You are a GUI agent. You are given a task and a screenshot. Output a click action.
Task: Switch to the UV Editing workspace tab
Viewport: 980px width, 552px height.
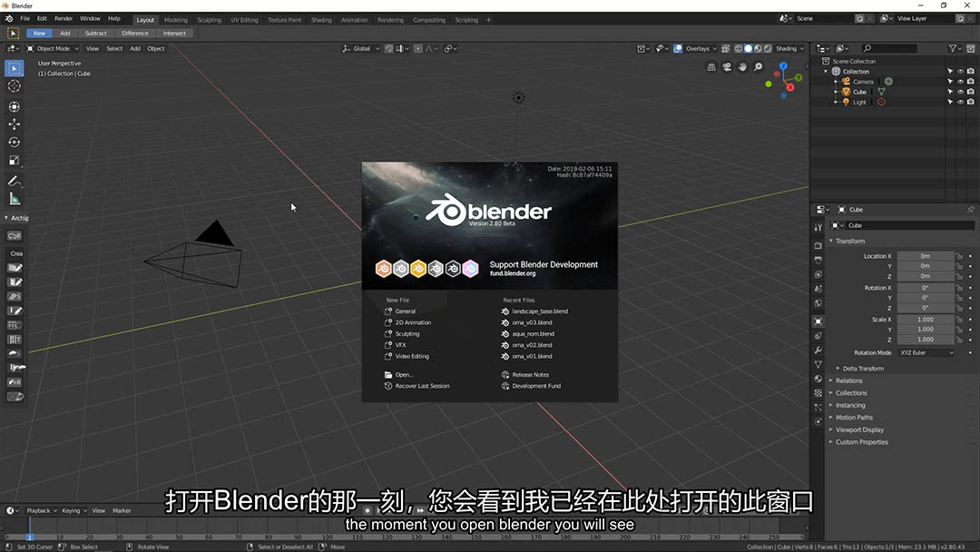tap(244, 19)
